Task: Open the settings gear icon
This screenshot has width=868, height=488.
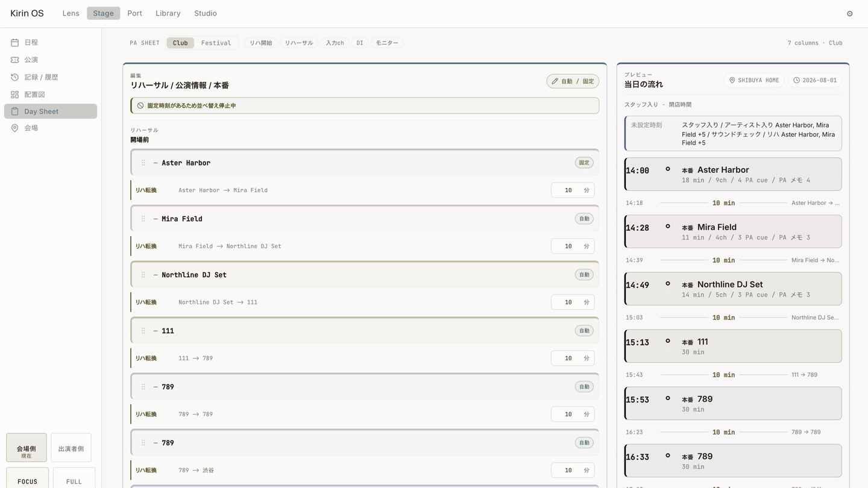Action: pyautogui.click(x=850, y=13)
